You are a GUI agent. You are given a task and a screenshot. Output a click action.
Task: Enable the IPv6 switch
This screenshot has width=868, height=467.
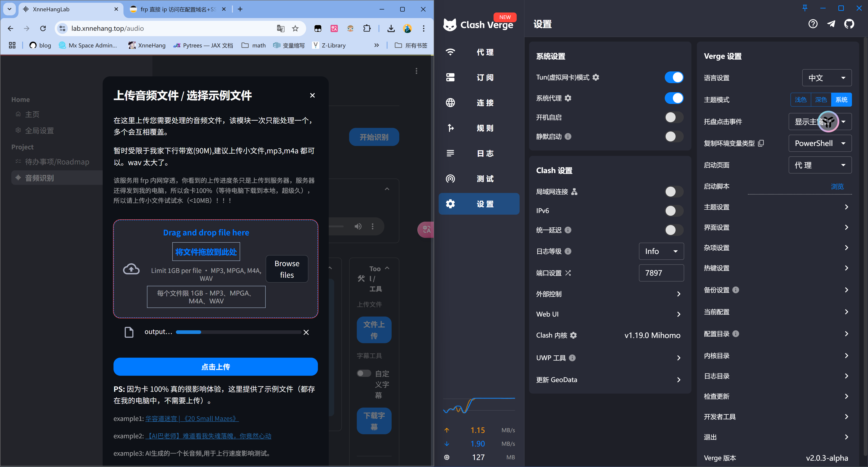(x=674, y=211)
